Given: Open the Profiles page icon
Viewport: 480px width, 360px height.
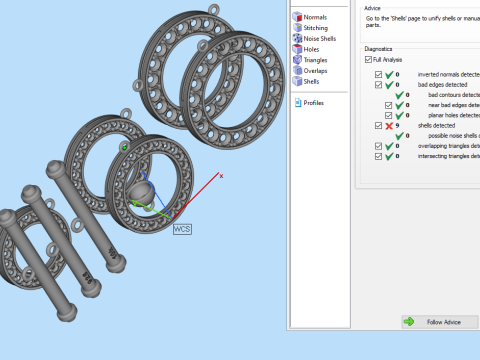Looking at the screenshot, I should click(298, 103).
